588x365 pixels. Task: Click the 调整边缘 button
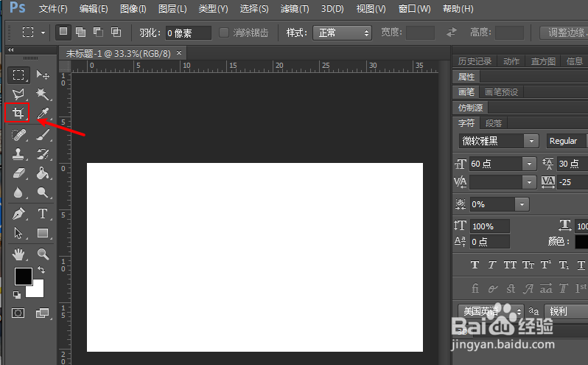(565, 32)
